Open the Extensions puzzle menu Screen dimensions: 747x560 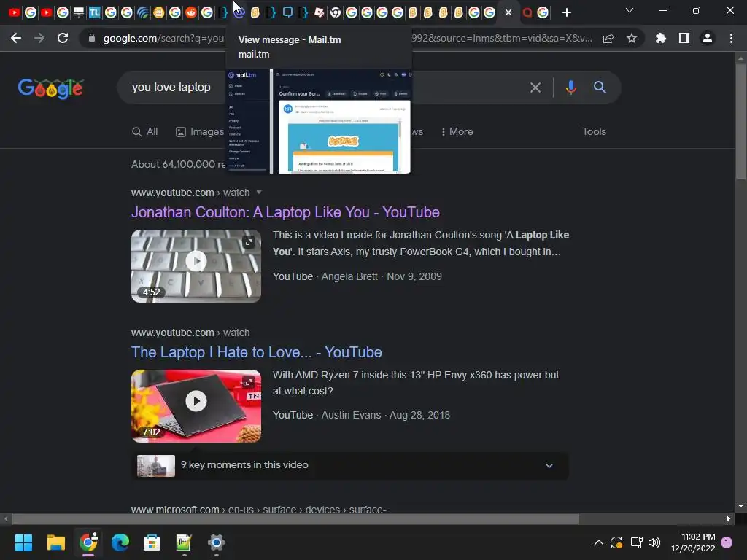coord(660,38)
